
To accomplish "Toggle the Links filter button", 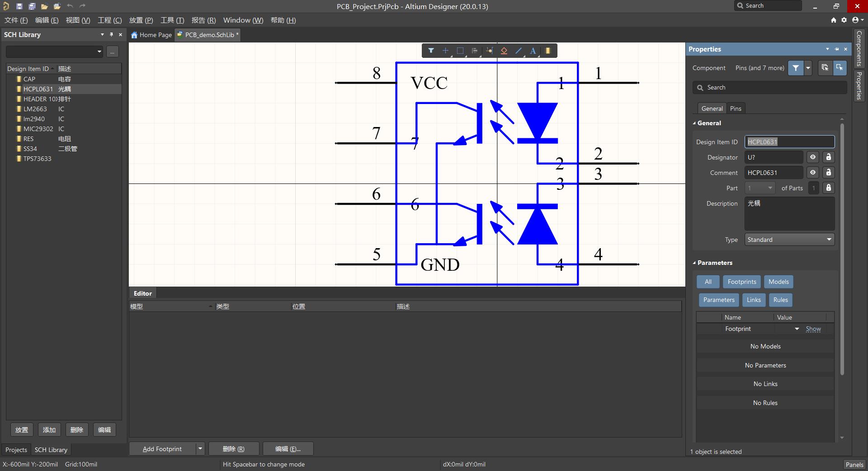I will pyautogui.click(x=754, y=300).
